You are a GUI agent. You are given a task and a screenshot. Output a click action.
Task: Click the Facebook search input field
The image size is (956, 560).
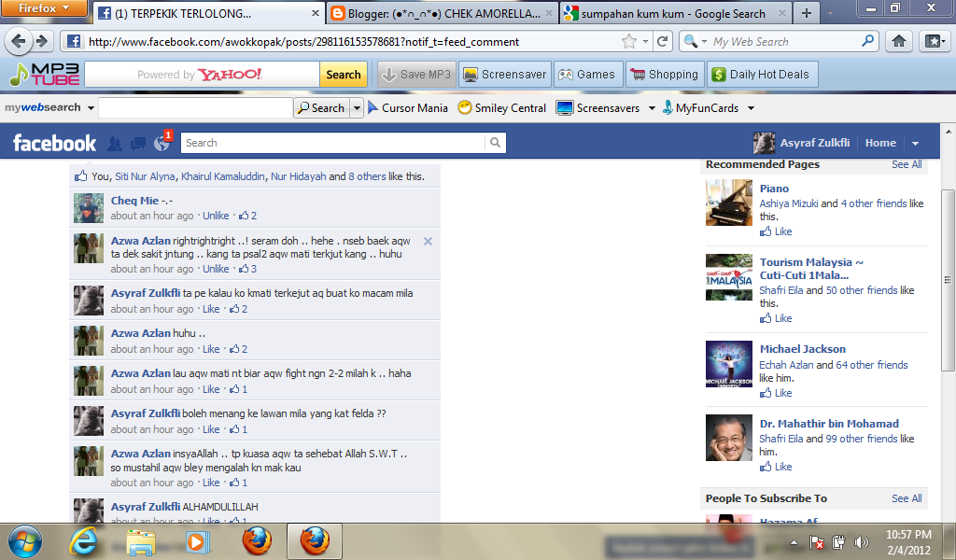(x=333, y=143)
